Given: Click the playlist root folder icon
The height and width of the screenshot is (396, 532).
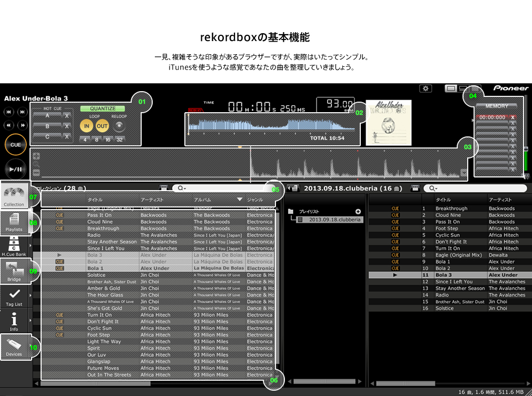Looking at the screenshot, I should [290, 211].
